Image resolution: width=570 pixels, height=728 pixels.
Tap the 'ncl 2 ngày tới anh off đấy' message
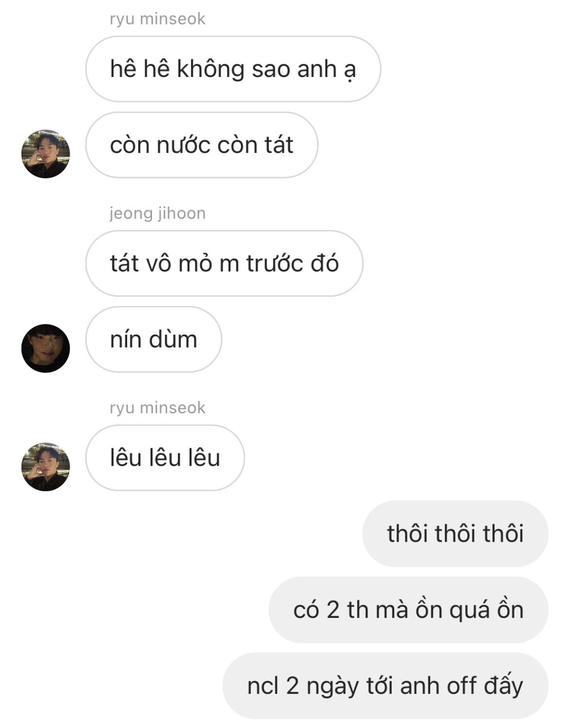click(x=385, y=686)
